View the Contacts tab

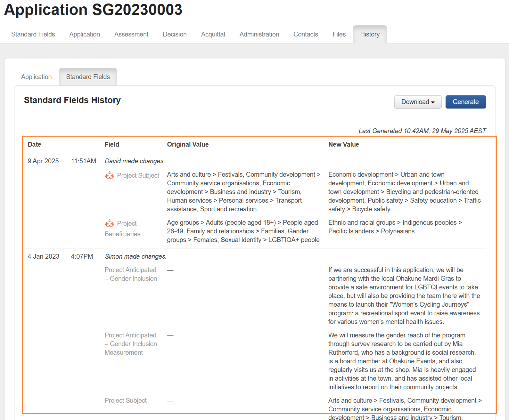[306, 34]
